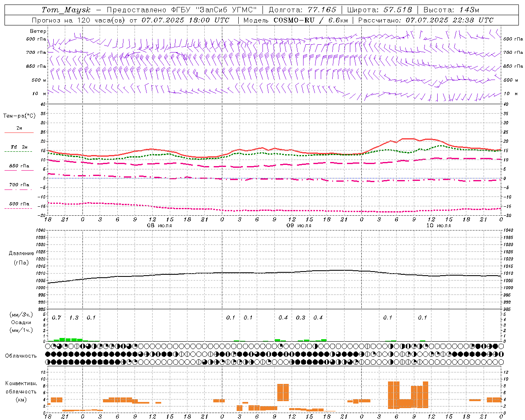The height and width of the screenshot is (420, 525).
Task: Click the Высота: 143м value
Action: 451,10
